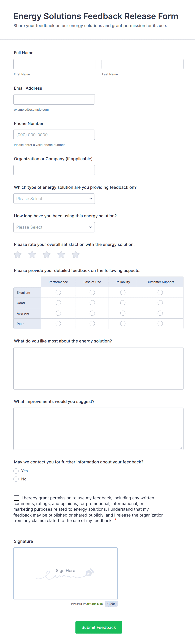Click the Submit Feedback button
This screenshot has width=195, height=644.
[99, 627]
